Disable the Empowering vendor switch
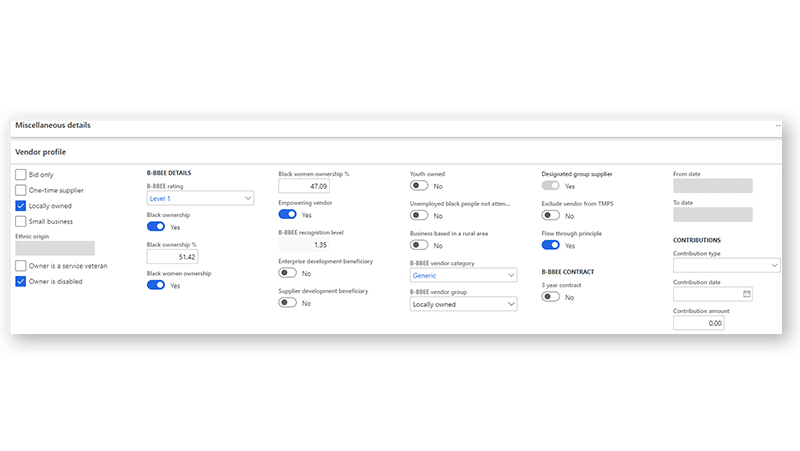Image resolution: width=800 pixels, height=451 pixels. tap(288, 214)
